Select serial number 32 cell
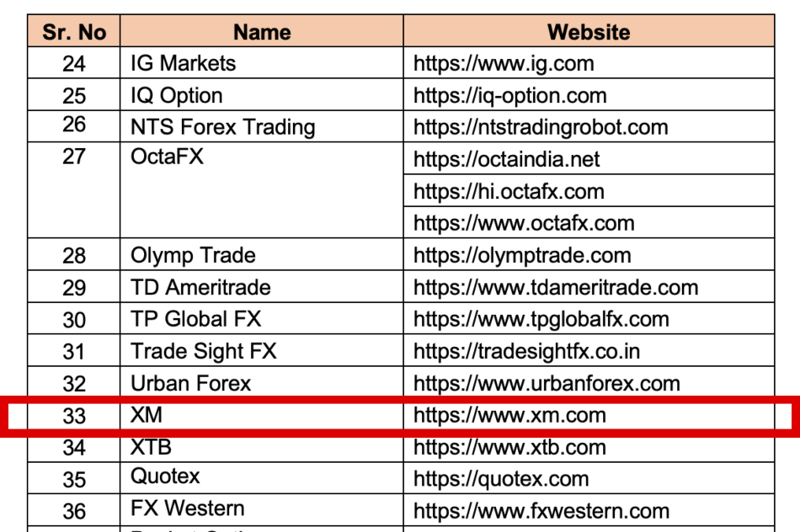This screenshot has height=532, width=800. pos(74,383)
